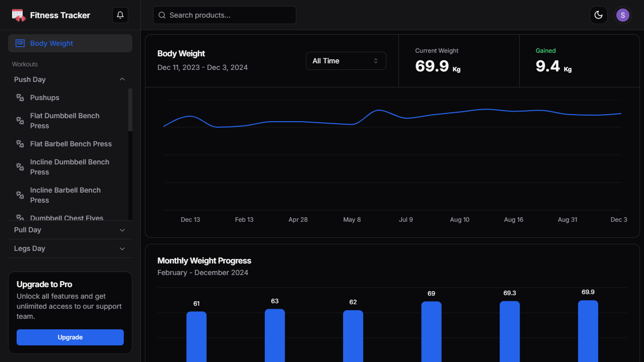Click the Body Weight scale icon
This screenshot has width=644, height=362.
pos(20,43)
